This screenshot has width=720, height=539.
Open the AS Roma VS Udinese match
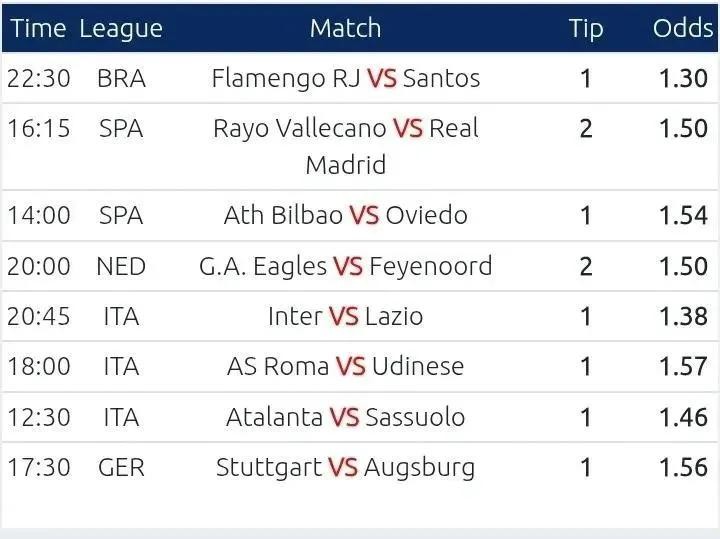(x=345, y=366)
